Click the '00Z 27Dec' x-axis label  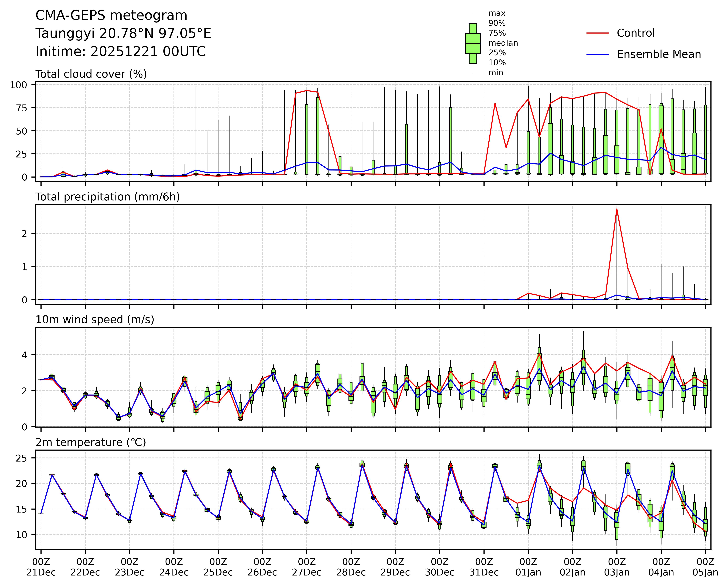pos(307,567)
